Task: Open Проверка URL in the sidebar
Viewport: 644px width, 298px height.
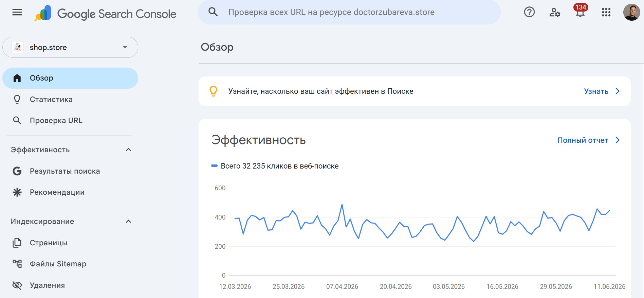Action: 70,120
